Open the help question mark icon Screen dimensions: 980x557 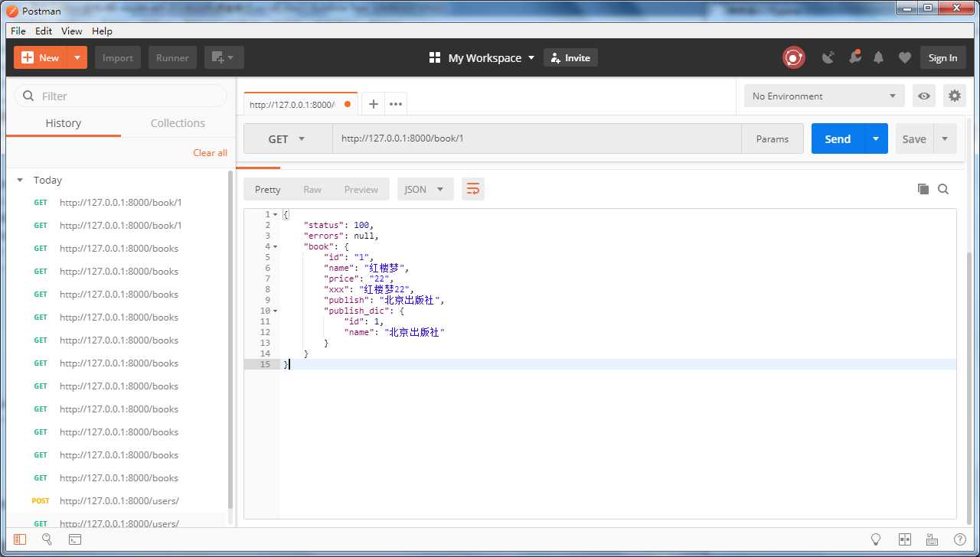959,539
